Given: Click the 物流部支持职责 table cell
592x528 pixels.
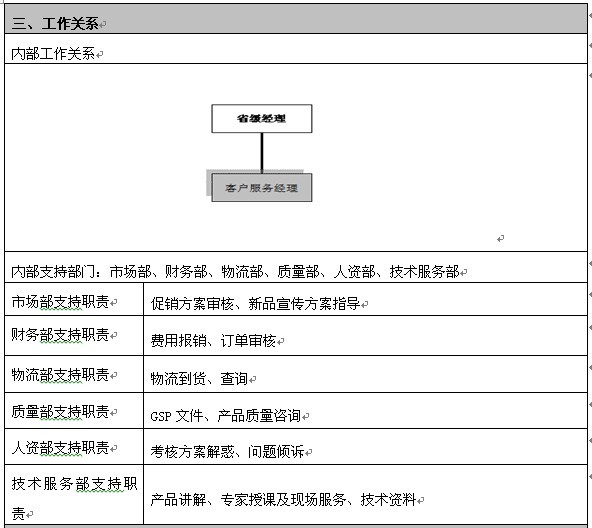Looking at the screenshot, I should (x=74, y=374).
